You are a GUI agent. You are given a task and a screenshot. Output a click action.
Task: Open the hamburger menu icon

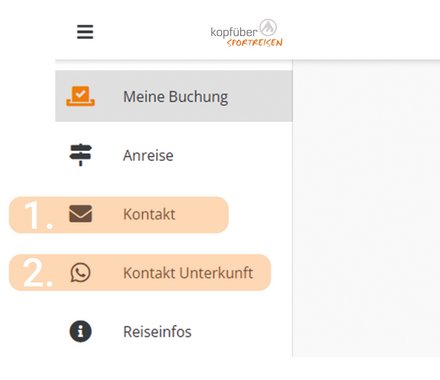[x=85, y=32]
